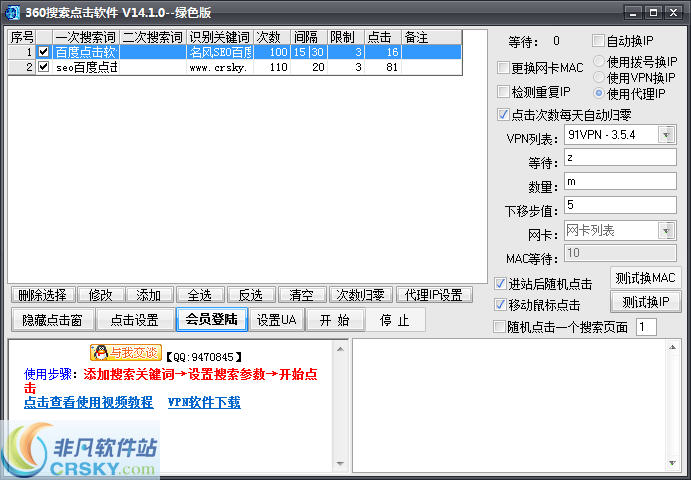Click 一次搜索词 column header
The image size is (691, 480).
pos(86,37)
